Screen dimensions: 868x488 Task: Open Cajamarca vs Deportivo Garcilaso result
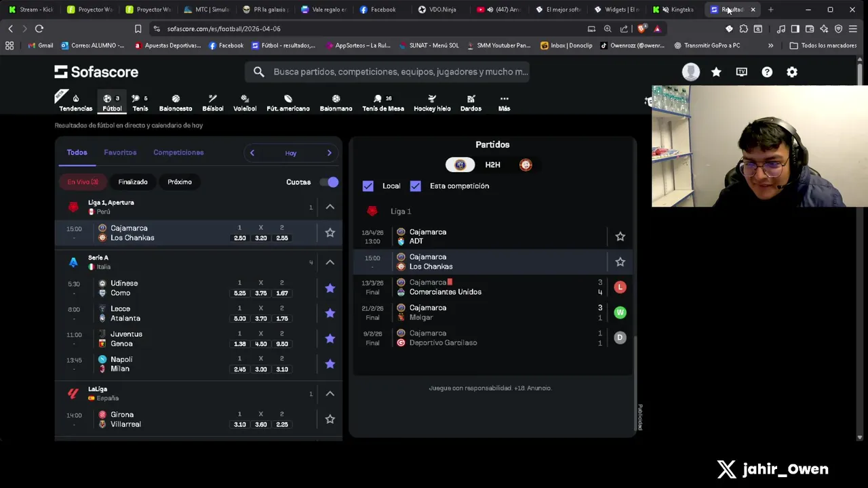click(493, 338)
